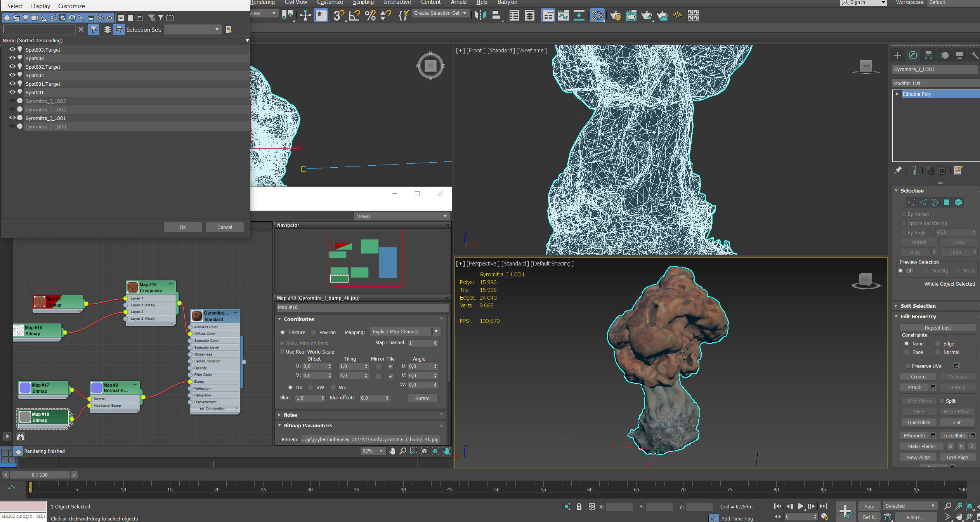This screenshot has width=980, height=522.
Task: Open the Hierarchy command panel tab icon
Action: click(x=928, y=55)
